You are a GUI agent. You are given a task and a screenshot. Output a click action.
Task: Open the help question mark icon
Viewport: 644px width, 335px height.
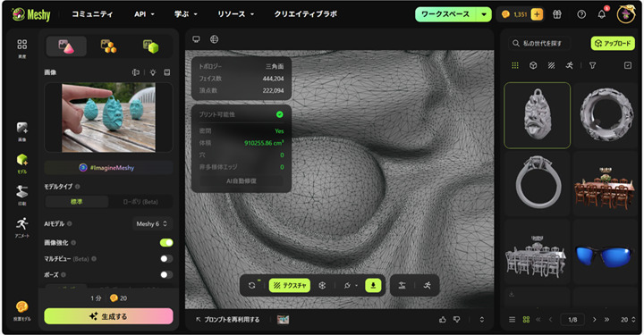(x=581, y=14)
